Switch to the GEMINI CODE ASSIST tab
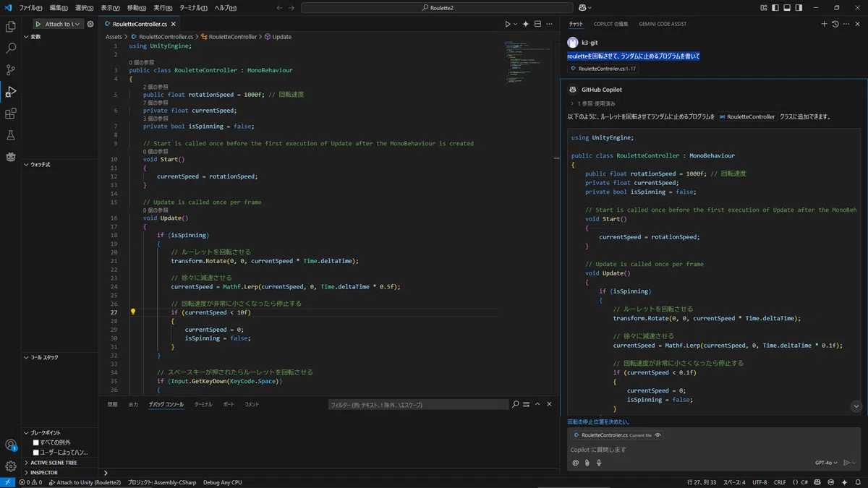This screenshot has width=868, height=488. coord(663,24)
